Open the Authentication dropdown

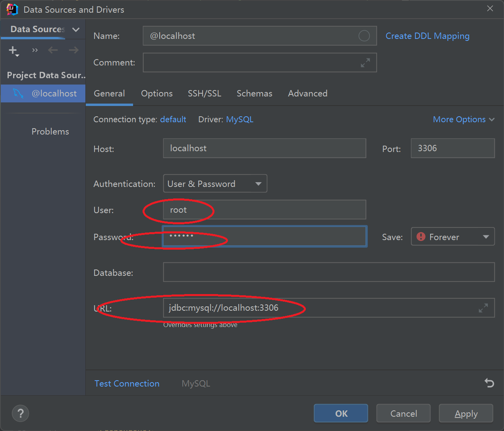click(215, 184)
